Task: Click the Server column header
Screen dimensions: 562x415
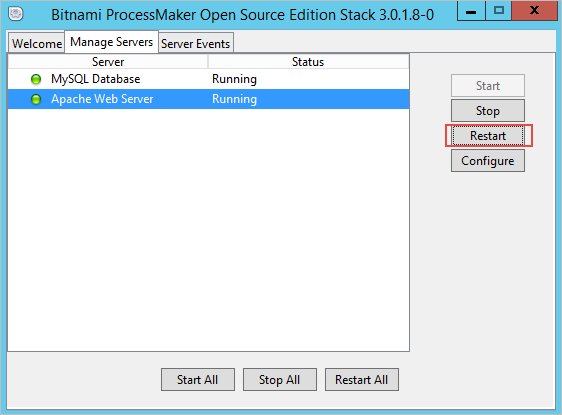Action: pos(108,62)
